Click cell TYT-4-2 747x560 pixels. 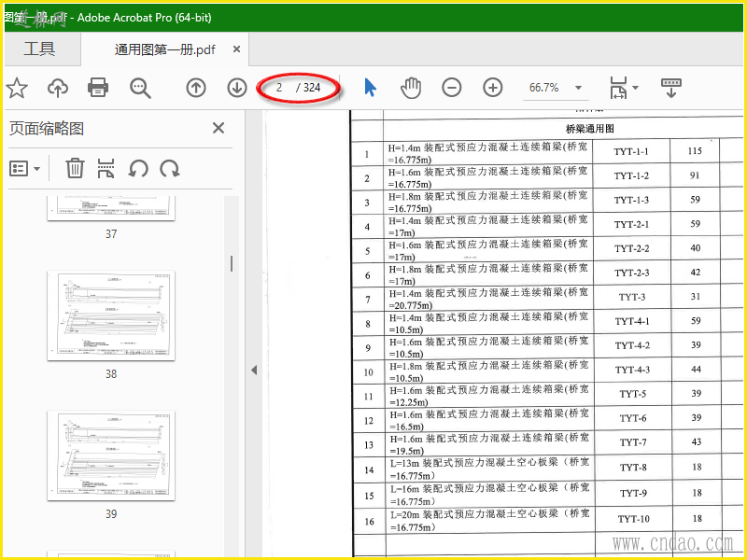coord(632,345)
